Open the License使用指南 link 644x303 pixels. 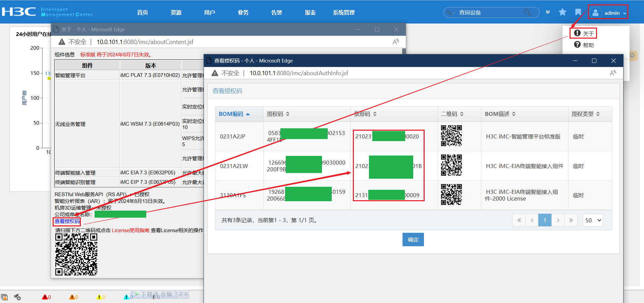click(x=130, y=230)
